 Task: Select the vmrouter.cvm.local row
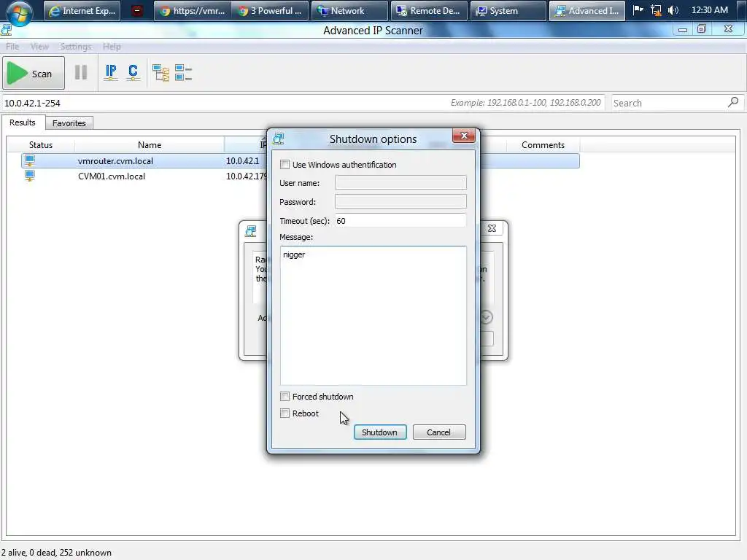click(300, 161)
